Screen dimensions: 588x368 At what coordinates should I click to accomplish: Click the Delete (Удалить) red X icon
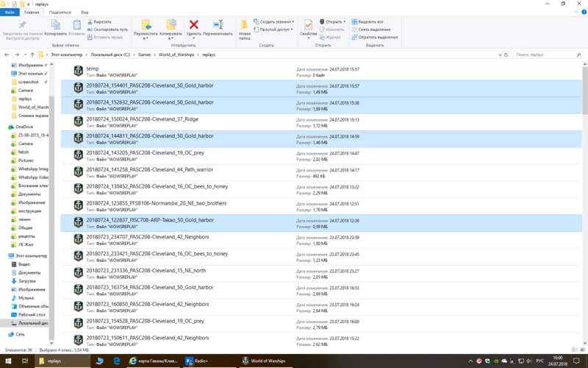pyautogui.click(x=193, y=25)
